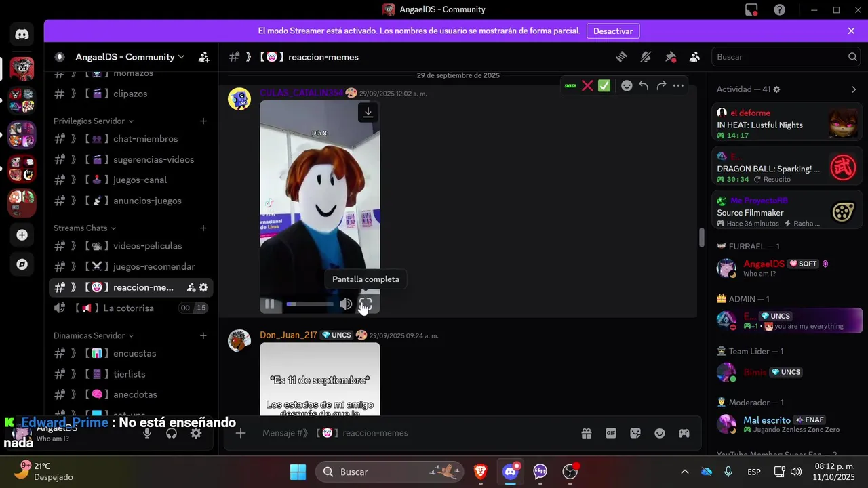This screenshot has height=488, width=868.
Task: Open the Discover servers compass icon
Action: point(22,264)
